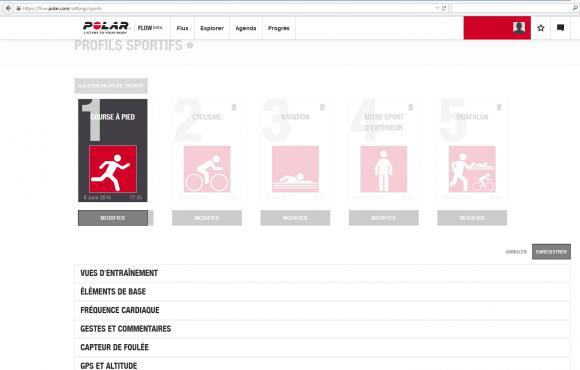This screenshot has height=370, width=580.
Task: Open the Progrès menu item
Action: point(279,28)
